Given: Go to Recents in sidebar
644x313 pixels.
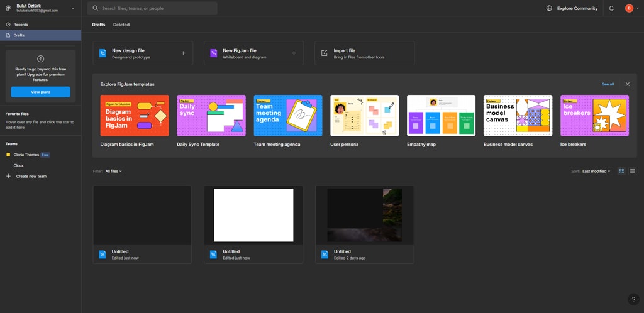Looking at the screenshot, I should click(41, 25).
